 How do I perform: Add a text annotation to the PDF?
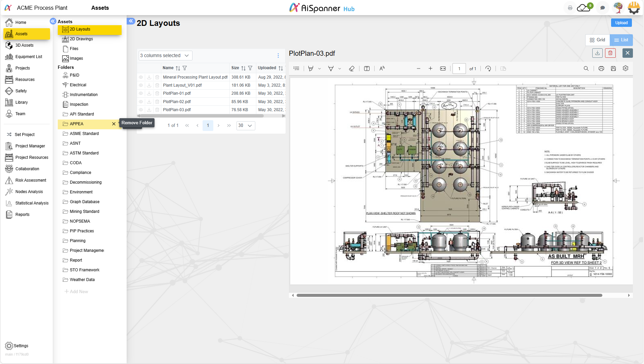pyautogui.click(x=367, y=68)
